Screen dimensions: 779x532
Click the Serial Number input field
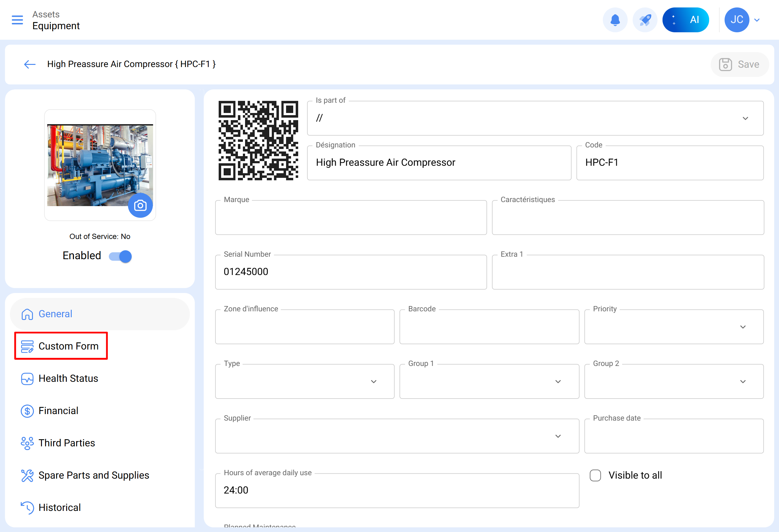(350, 272)
